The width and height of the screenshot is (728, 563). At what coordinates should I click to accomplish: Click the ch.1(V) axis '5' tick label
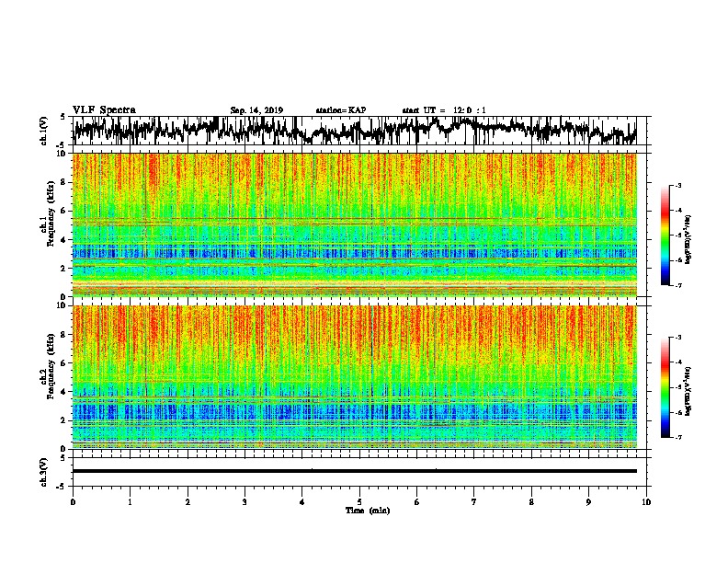click(x=63, y=117)
